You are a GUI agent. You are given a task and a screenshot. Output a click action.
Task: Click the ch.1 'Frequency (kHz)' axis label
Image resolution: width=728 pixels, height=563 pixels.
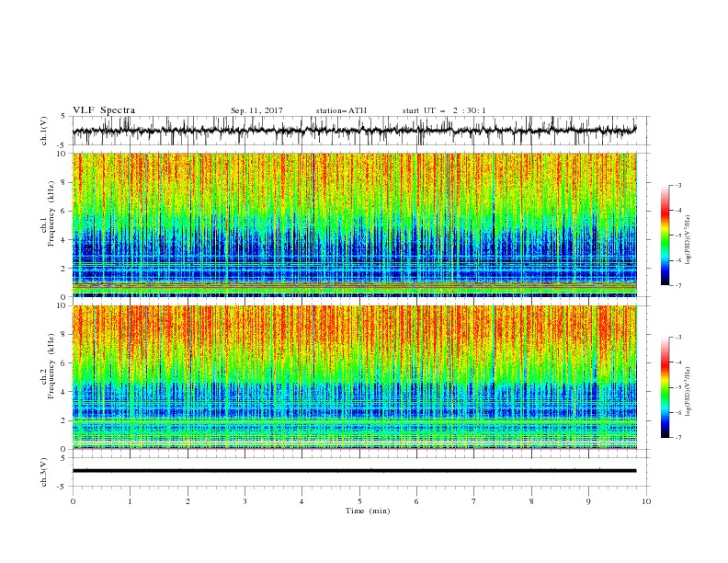(51, 212)
